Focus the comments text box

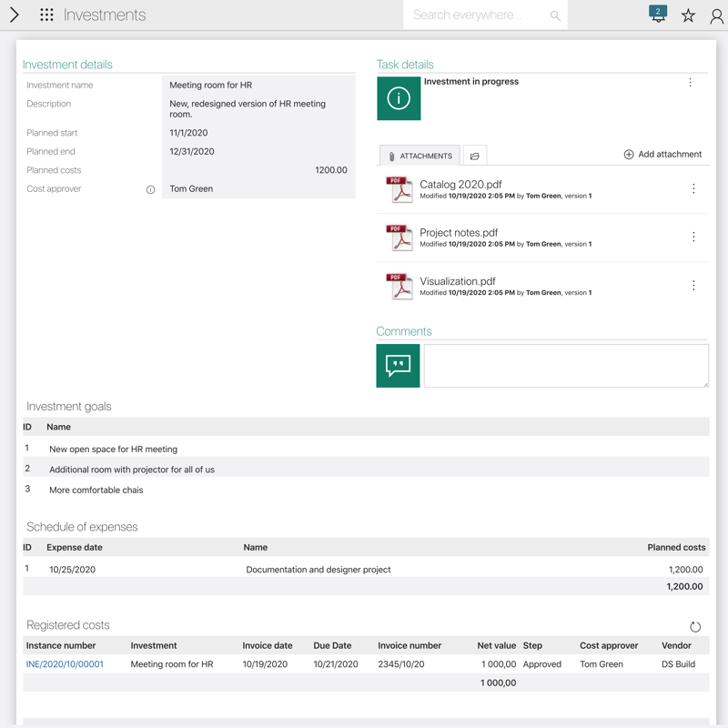point(565,366)
